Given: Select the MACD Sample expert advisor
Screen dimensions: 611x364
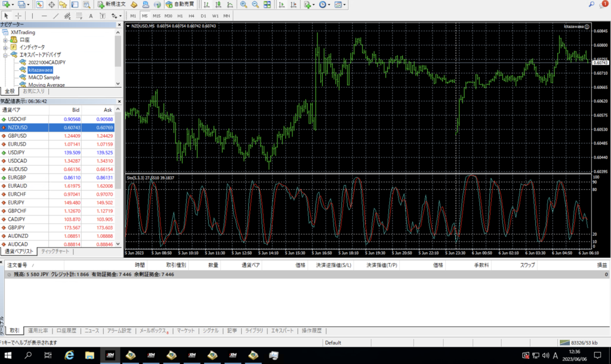Looking at the screenshot, I should [44, 77].
